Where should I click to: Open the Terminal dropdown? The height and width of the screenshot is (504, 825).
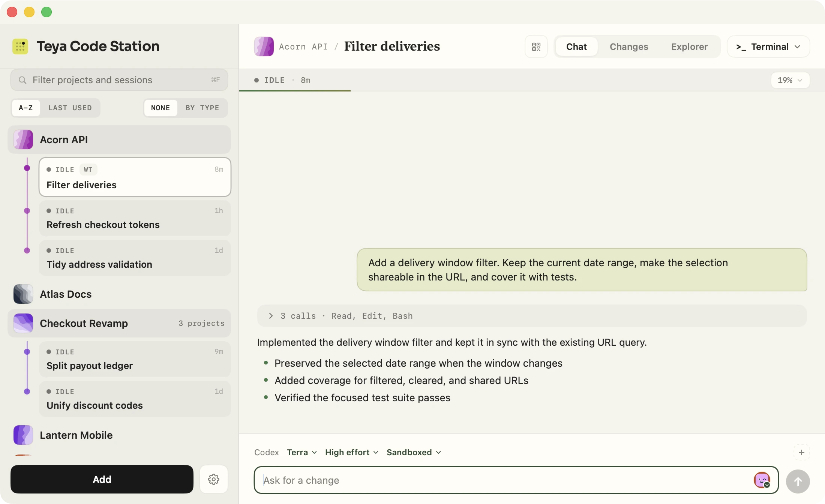click(768, 46)
